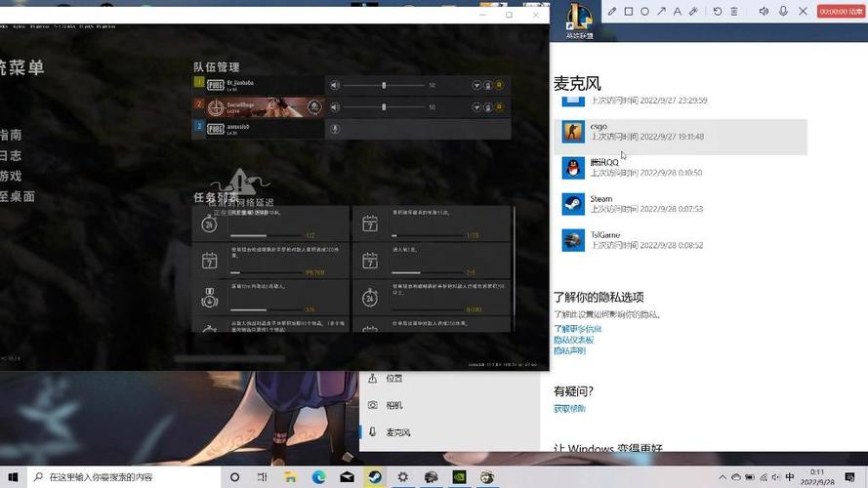868x488 pixels.
Task: Open the 英雄联盟 desktop shortcut
Action: [x=579, y=20]
